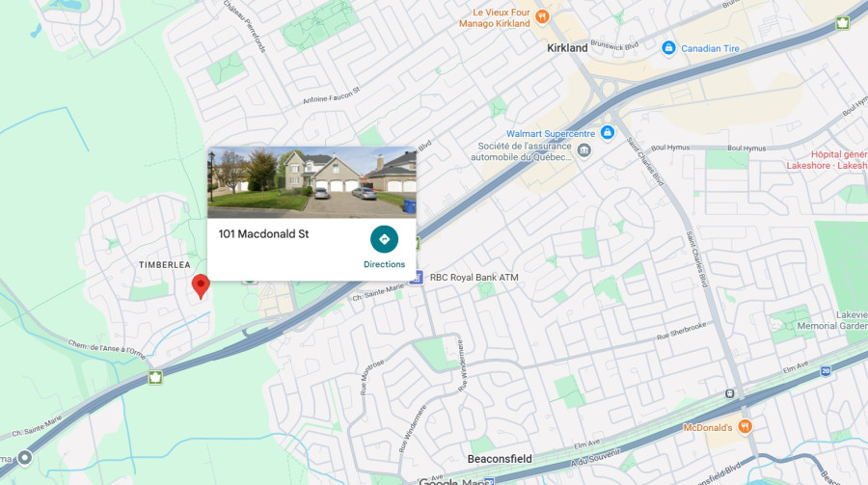Open Le Vieux Four Manago restaurant icon
Screen dimensions: 868x485
(x=542, y=16)
